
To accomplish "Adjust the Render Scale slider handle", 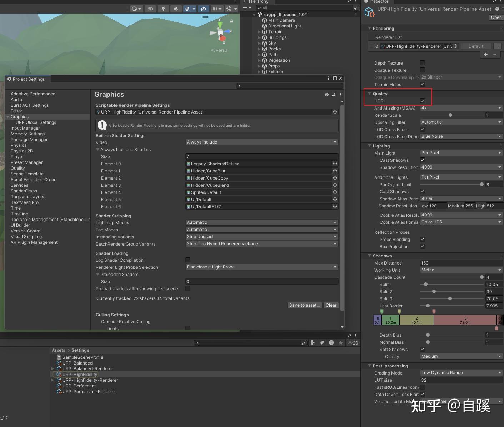I will [x=450, y=115].
